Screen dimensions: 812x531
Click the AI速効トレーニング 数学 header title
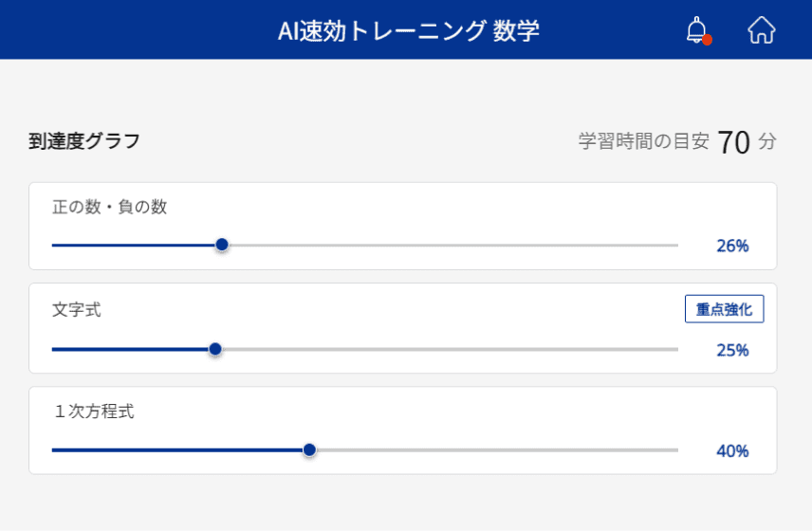[x=409, y=30]
